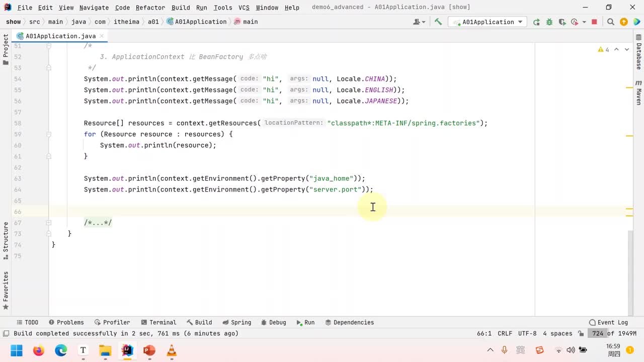Expand the dropdown arrow beside profiler icon

pos(584,22)
